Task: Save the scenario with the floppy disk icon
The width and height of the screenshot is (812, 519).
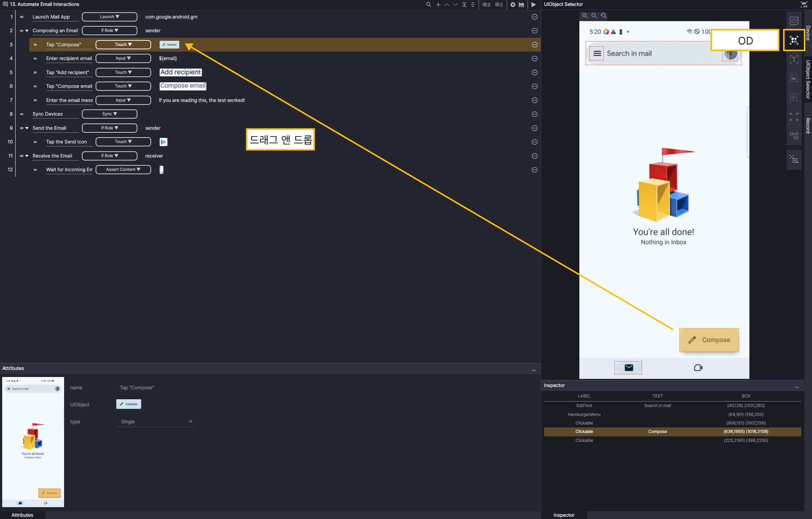Action: 521,4
